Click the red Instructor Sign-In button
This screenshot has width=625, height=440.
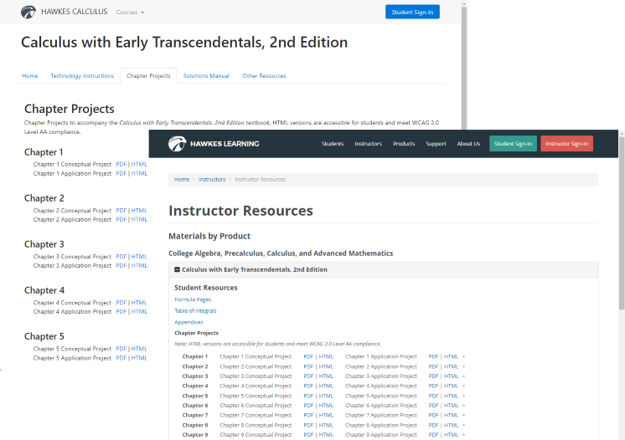pos(566,143)
